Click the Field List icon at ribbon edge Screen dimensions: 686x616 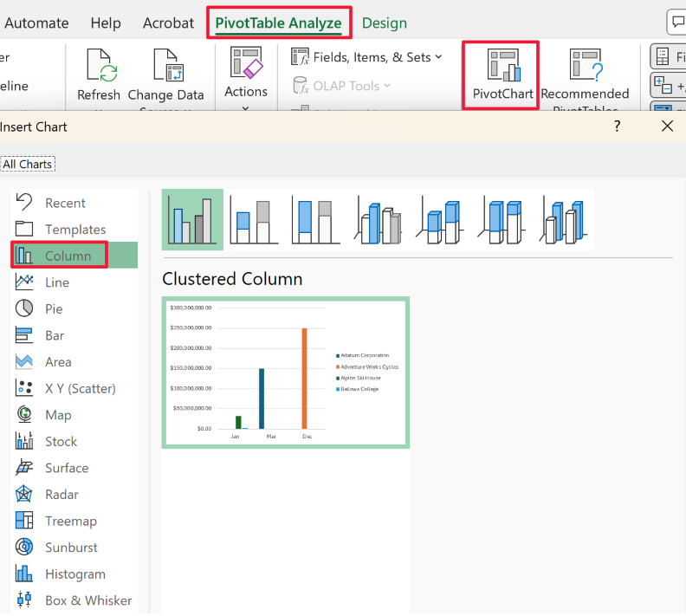pos(663,56)
